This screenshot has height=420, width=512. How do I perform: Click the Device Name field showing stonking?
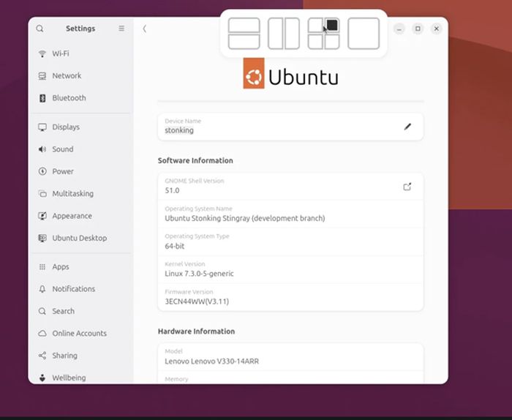(290, 127)
